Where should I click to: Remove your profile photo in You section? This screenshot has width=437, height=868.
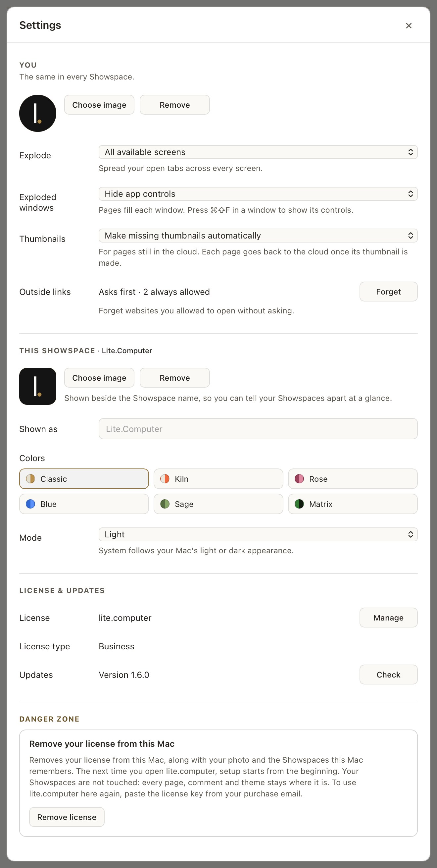click(175, 105)
